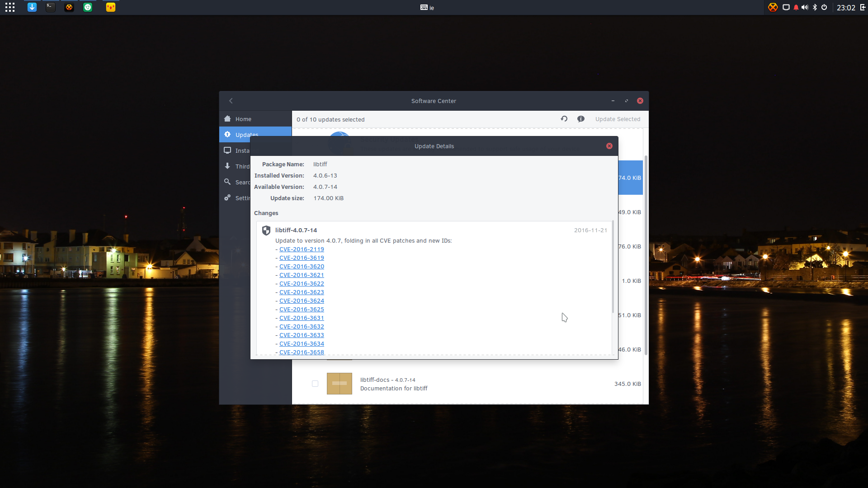The width and height of the screenshot is (868, 488).
Task: Tick the libtiff-docs update checkbox
Action: (x=315, y=384)
